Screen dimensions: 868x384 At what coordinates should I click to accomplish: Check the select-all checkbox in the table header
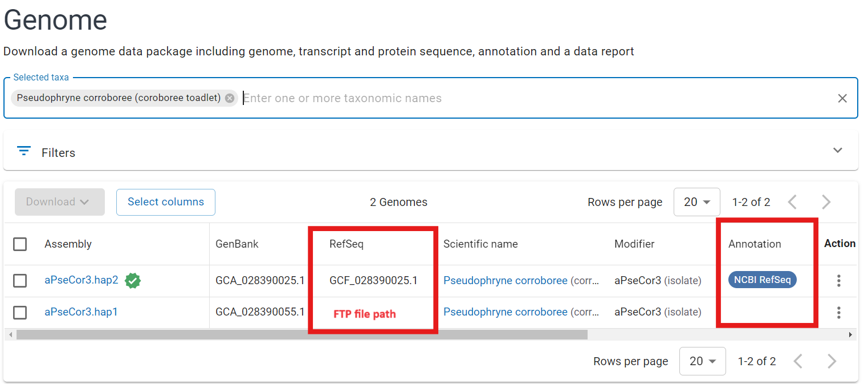tap(20, 244)
